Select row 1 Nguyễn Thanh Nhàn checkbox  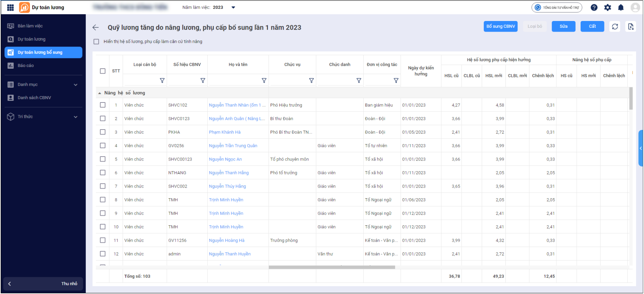tap(103, 105)
